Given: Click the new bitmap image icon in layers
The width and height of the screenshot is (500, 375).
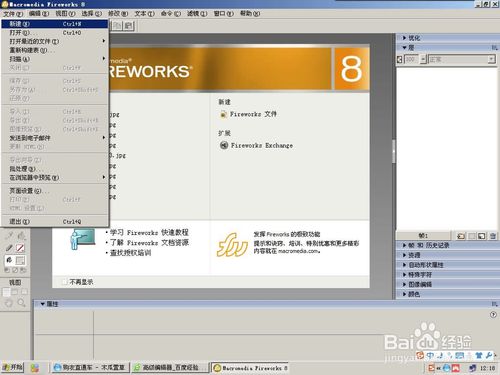Looking at the screenshot, I should [482, 236].
